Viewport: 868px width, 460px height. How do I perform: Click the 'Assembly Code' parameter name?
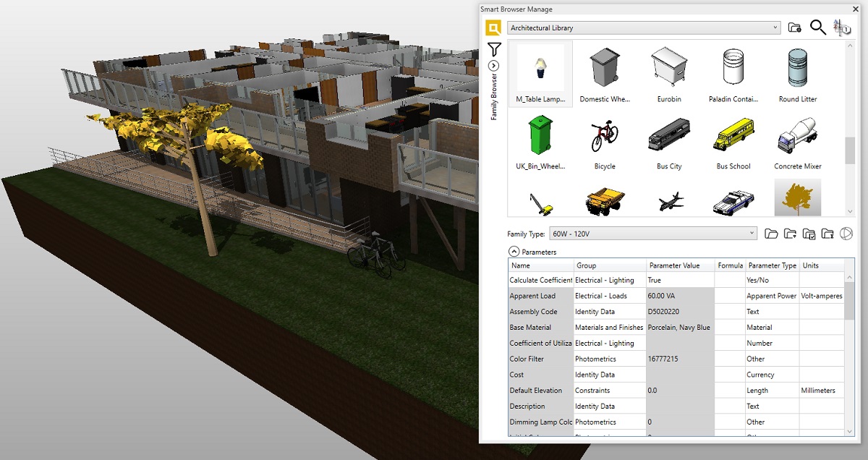(x=541, y=312)
